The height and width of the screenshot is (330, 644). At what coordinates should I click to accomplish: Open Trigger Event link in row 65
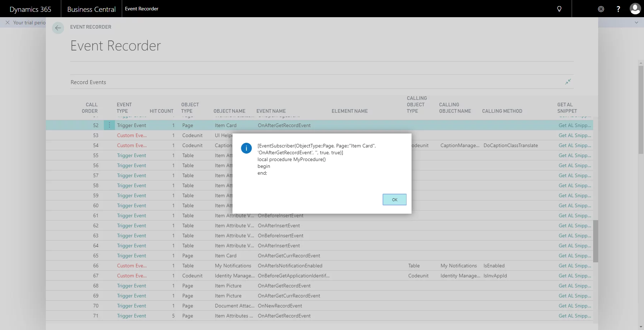[x=131, y=256]
